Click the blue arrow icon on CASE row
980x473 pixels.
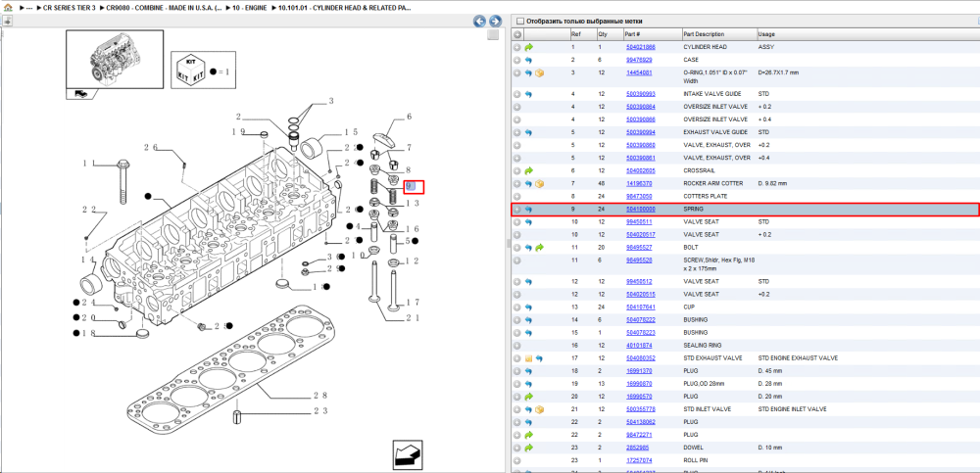[x=528, y=60]
